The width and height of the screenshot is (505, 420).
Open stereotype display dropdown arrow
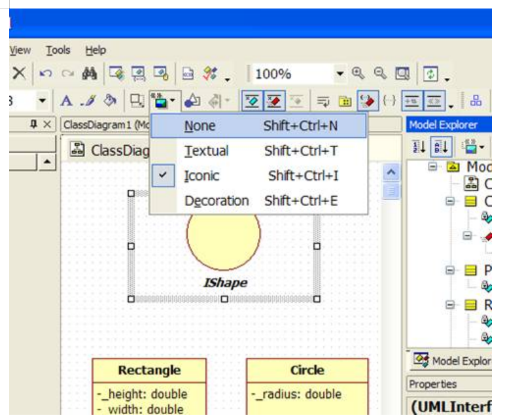tap(173, 101)
